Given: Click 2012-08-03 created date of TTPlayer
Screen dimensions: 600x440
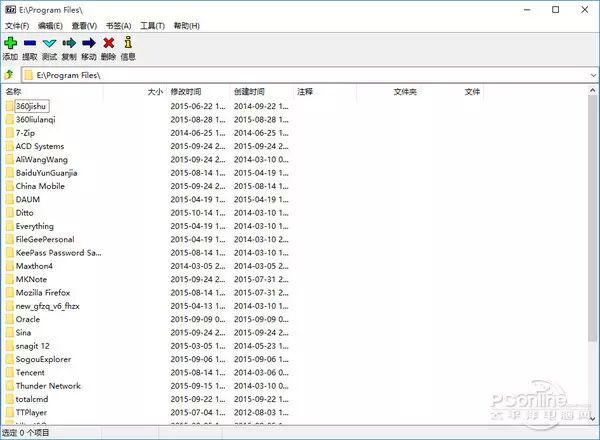Looking at the screenshot, I should coord(261,412).
